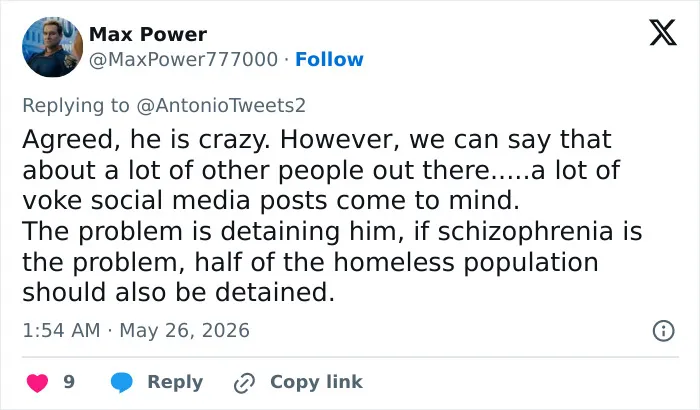Click the tweet's first line starting with Agreed
The height and width of the screenshot is (410, 700).
point(317,140)
